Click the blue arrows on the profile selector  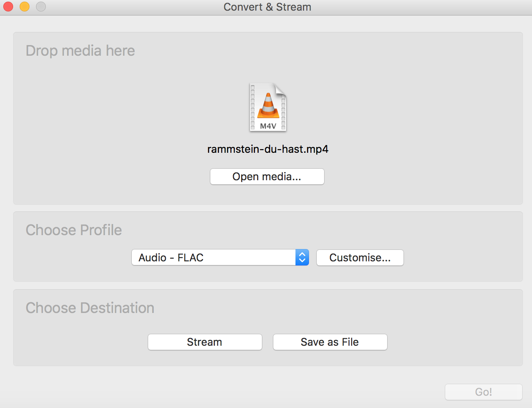point(302,258)
